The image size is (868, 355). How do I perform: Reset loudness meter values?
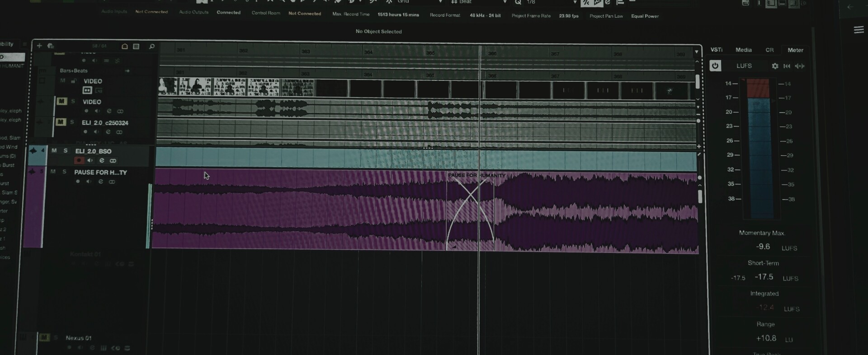pos(787,66)
